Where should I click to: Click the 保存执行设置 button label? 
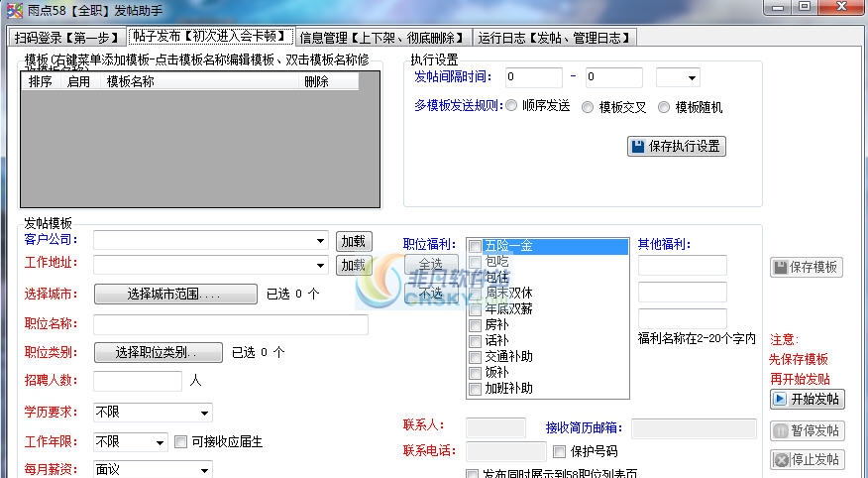click(x=685, y=146)
